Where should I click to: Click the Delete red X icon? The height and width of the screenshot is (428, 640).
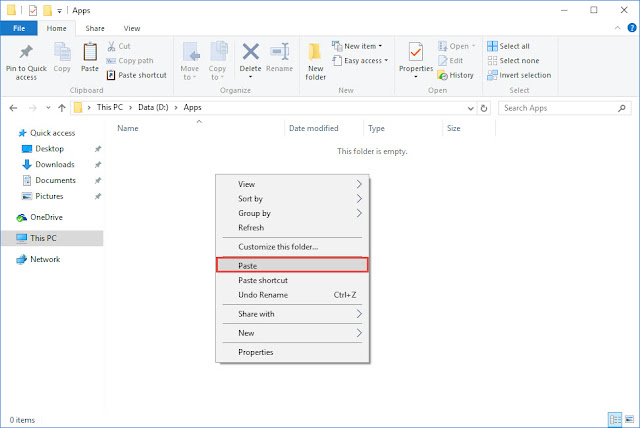[251, 52]
